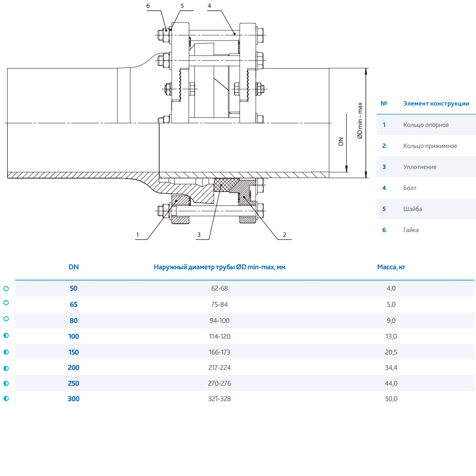Click the 'Масса, кг' column header
This screenshot has height=476, width=476.
(x=391, y=267)
